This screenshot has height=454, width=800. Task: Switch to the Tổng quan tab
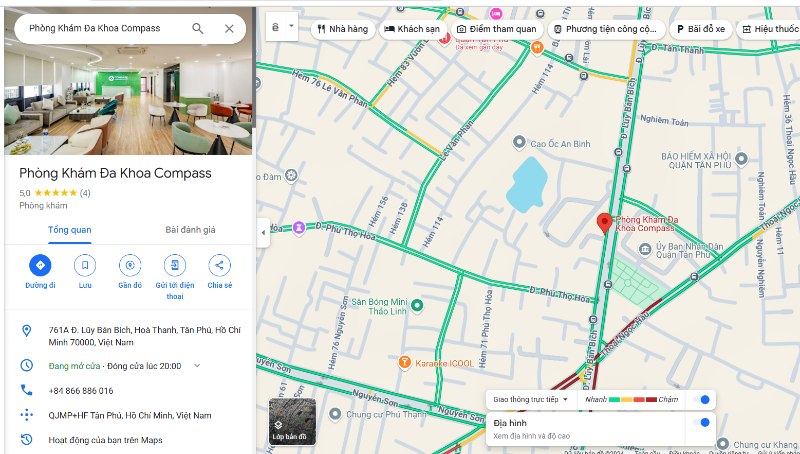click(69, 230)
